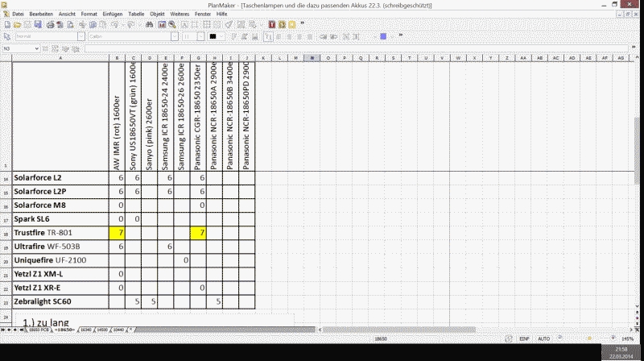644x361 pixels.
Task: Select the Yetzl Z1 XM-L cell
Action: [60, 274]
